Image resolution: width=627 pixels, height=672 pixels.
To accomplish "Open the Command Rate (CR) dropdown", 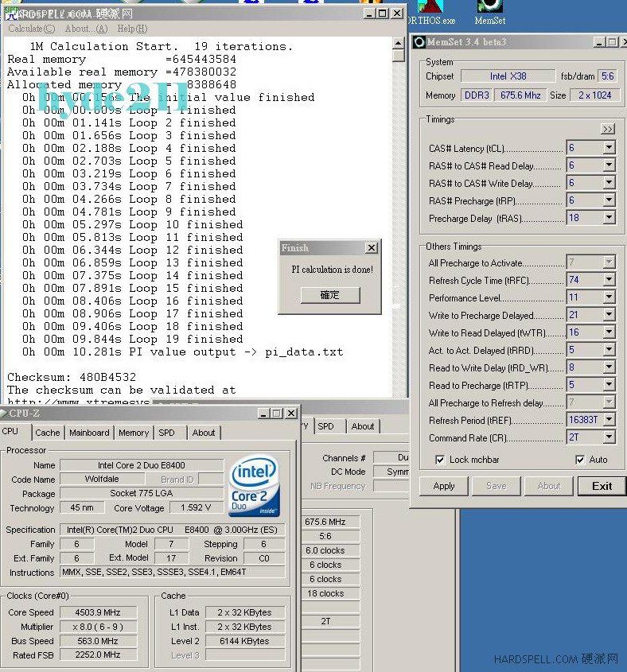I will pos(609,437).
